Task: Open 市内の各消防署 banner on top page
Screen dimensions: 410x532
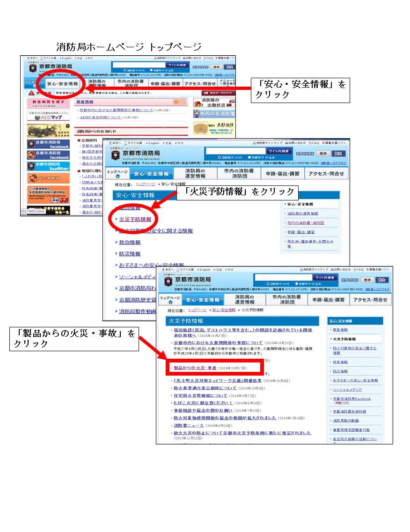Action: tap(214, 114)
